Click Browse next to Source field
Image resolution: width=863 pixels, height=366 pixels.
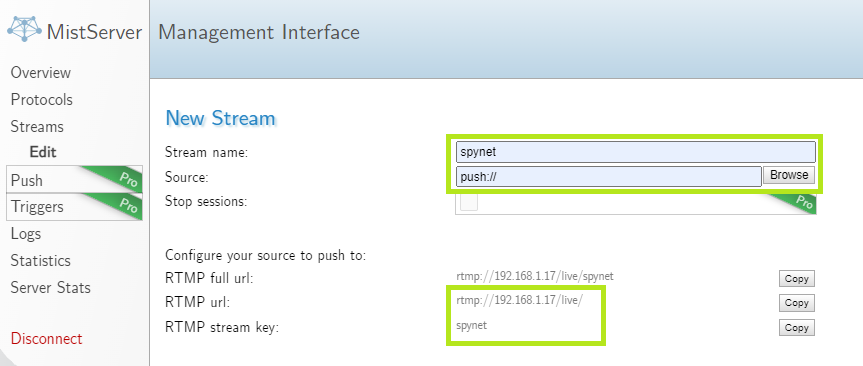point(789,175)
